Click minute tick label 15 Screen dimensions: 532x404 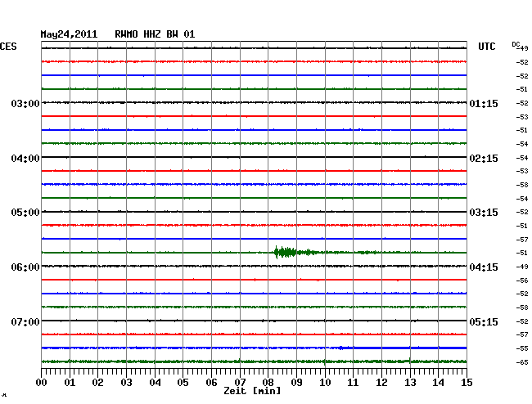click(x=467, y=382)
